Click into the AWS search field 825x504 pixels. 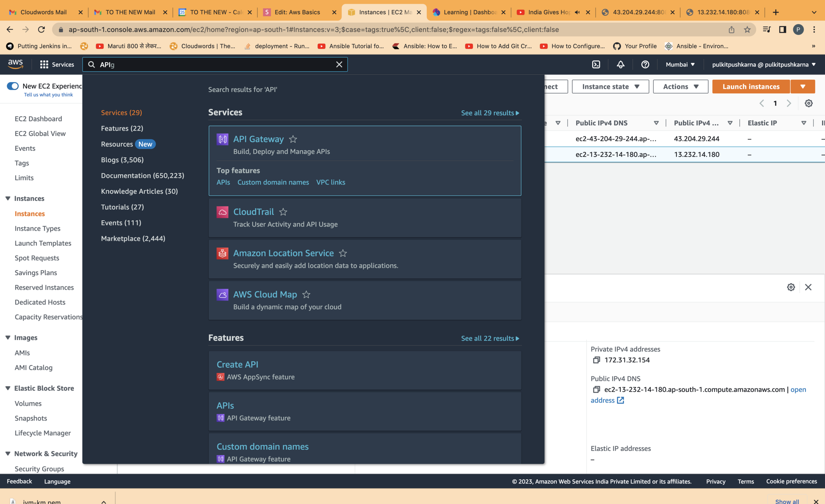click(x=215, y=65)
